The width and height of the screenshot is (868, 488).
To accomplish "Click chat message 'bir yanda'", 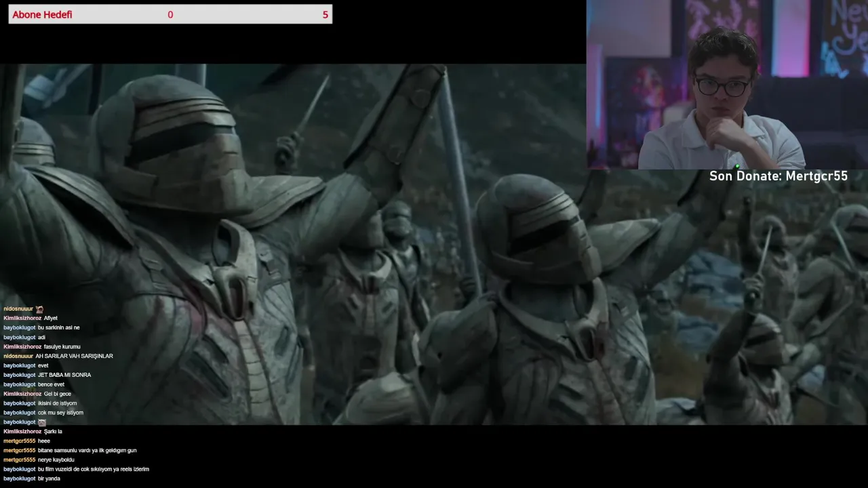I will tap(49, 479).
